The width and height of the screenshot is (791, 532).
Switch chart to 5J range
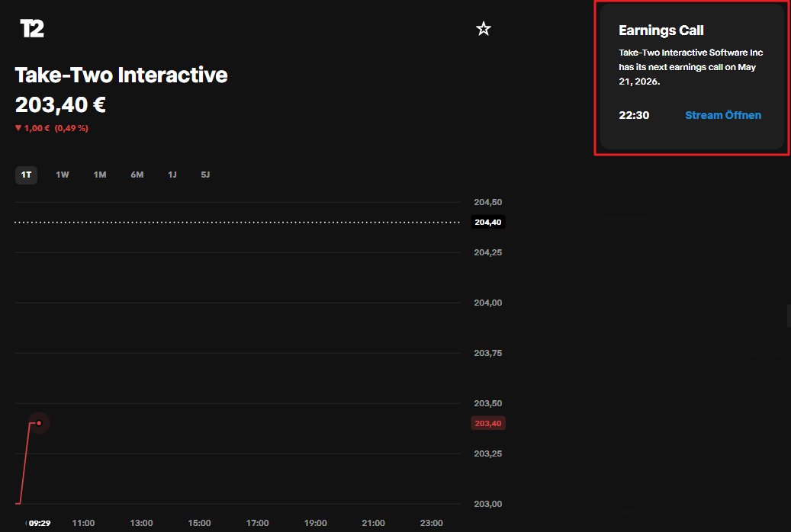click(205, 175)
